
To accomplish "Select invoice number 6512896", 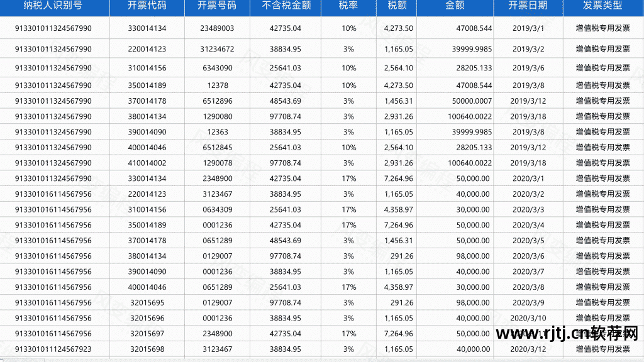I will coord(217,101).
